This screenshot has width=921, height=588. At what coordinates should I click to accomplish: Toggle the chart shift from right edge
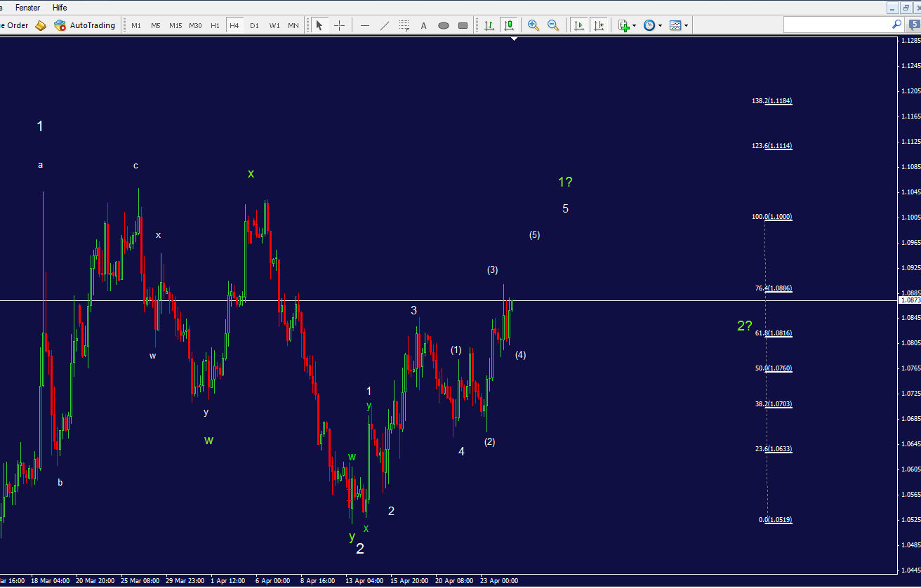[599, 25]
